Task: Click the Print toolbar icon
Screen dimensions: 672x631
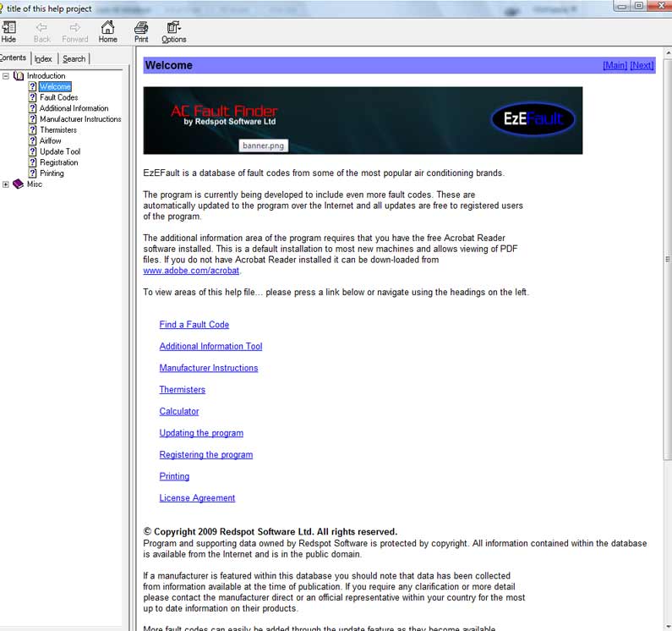Action: 141,28
